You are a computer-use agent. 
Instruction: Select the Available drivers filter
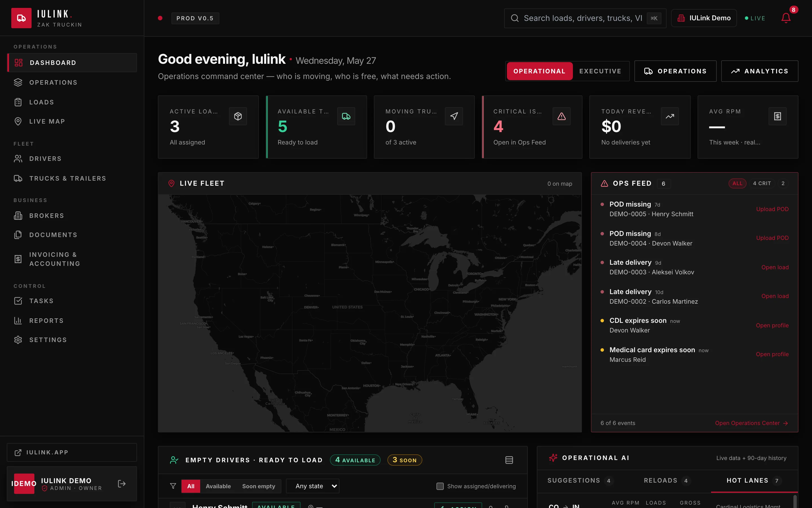pyautogui.click(x=218, y=486)
